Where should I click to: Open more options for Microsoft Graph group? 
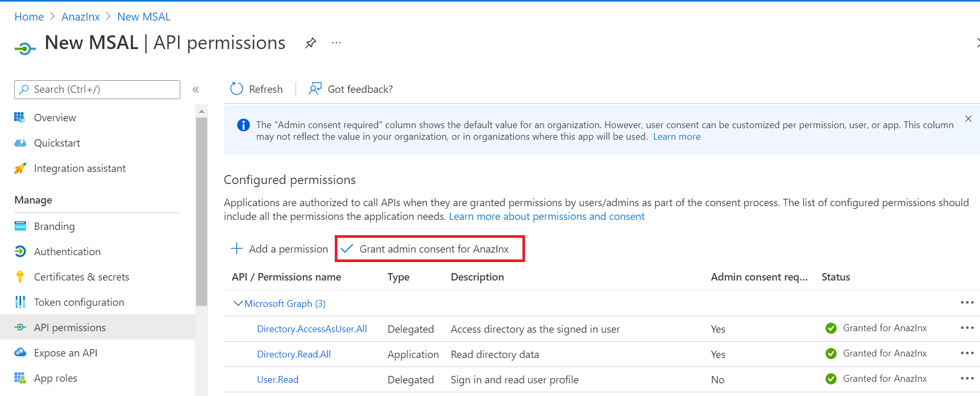(x=967, y=303)
